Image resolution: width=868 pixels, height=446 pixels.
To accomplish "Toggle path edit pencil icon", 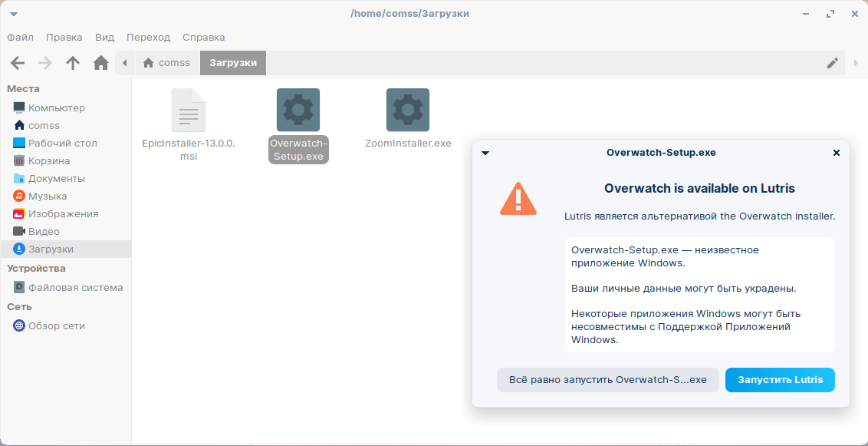I will click(833, 63).
